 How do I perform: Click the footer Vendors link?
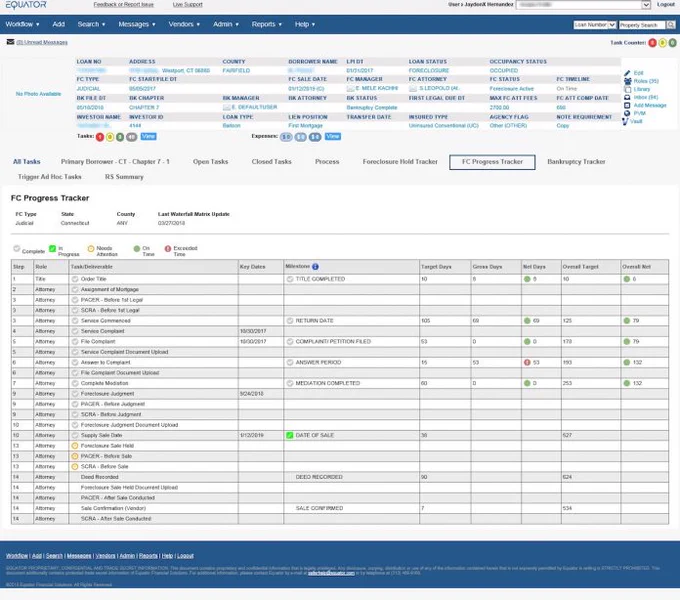105,556
